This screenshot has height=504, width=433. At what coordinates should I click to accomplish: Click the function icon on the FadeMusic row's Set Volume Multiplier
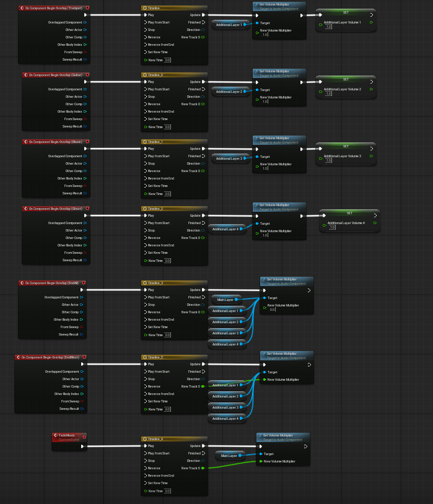[261, 435]
